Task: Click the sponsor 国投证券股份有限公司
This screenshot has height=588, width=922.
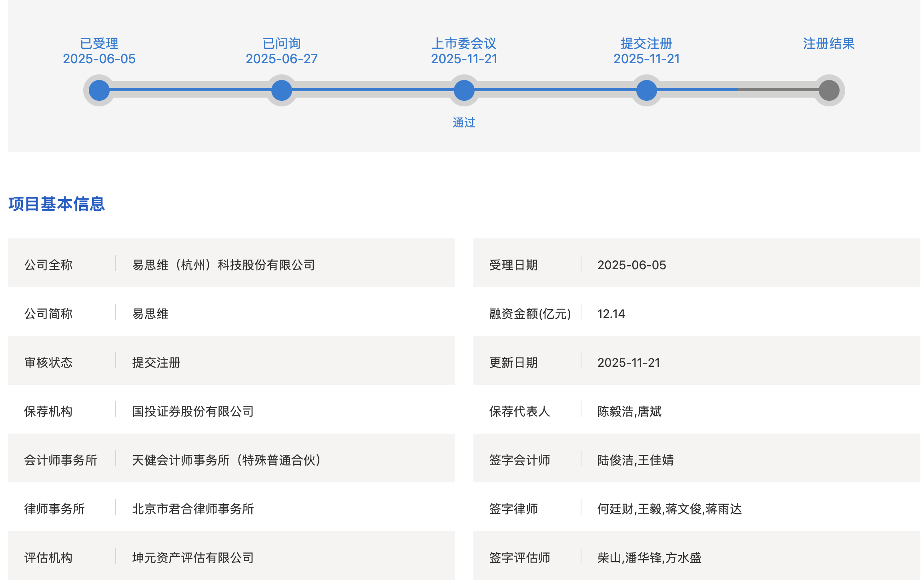Action: (x=193, y=411)
